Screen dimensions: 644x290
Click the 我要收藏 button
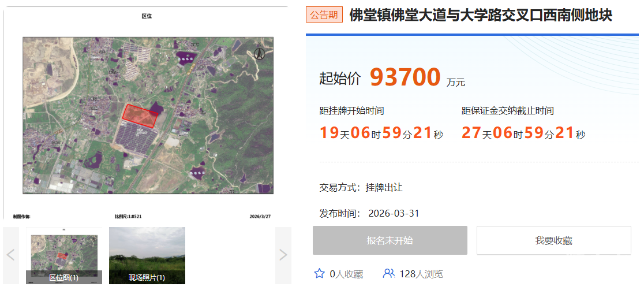[553, 240]
